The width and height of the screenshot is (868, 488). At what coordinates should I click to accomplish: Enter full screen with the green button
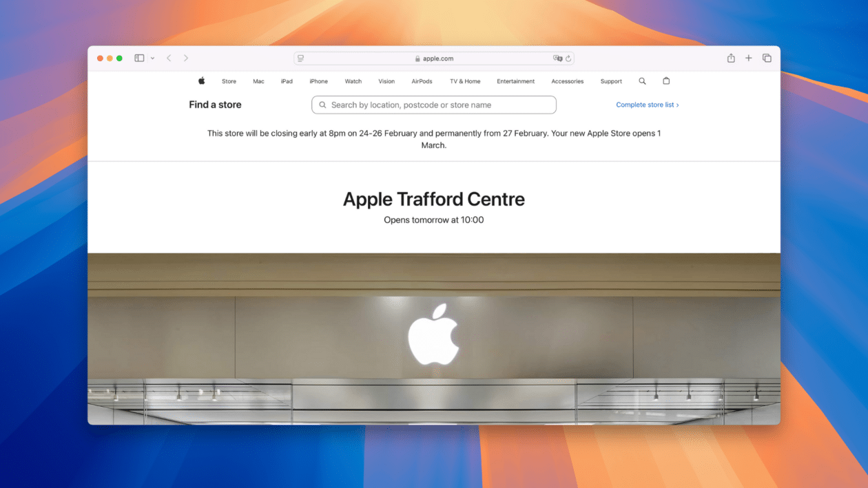(119, 59)
